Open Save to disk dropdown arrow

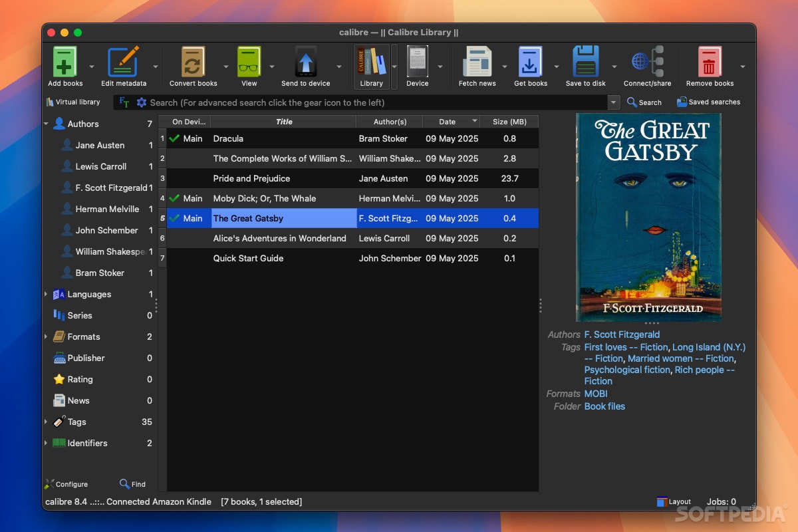614,67
